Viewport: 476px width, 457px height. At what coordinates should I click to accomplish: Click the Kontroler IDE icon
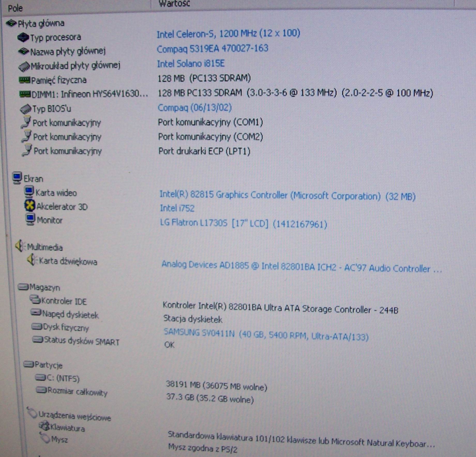pos(35,300)
